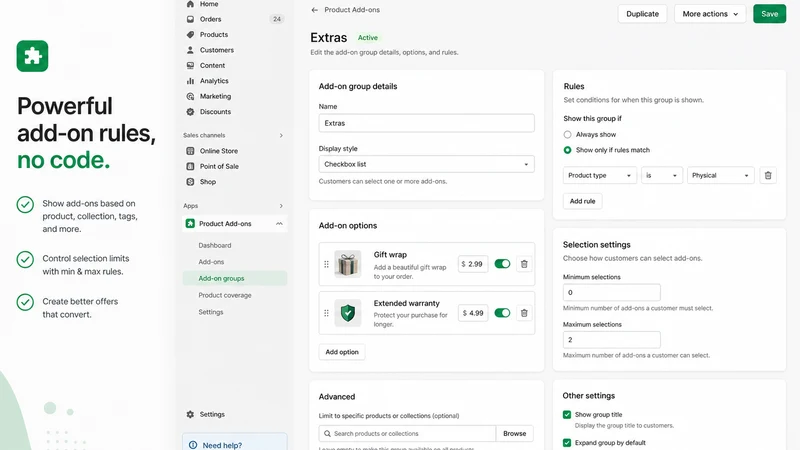Click the Extended warranty drag handle
Screen dimensions: 800x450
(327, 313)
